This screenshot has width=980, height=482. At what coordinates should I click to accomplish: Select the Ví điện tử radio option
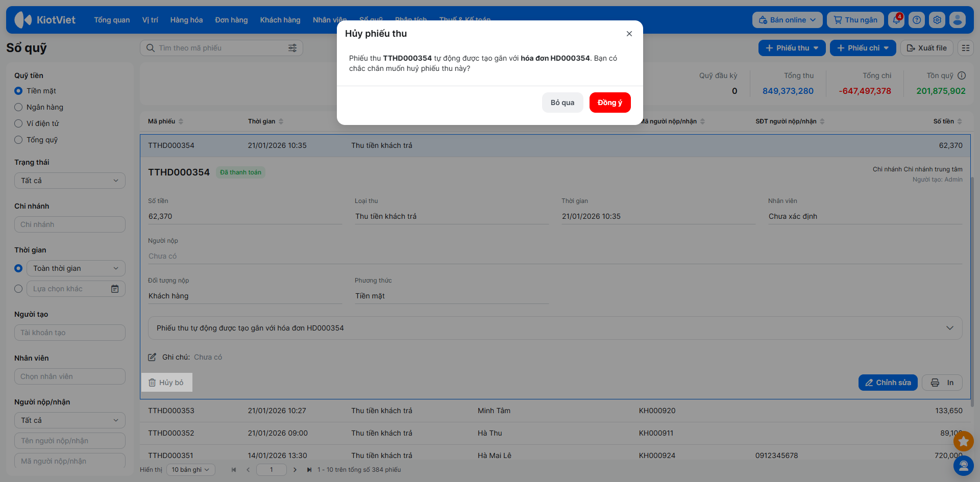(x=19, y=123)
